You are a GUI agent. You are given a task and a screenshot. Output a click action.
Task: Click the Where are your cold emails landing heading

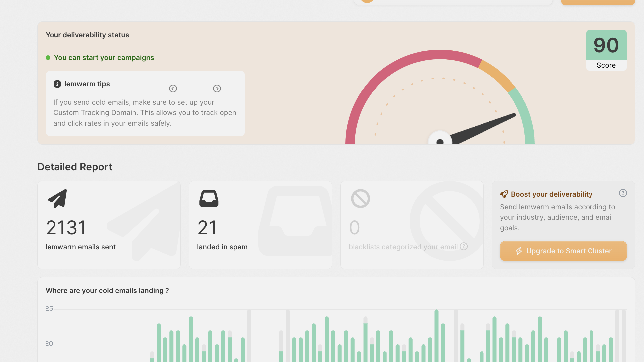click(x=107, y=291)
